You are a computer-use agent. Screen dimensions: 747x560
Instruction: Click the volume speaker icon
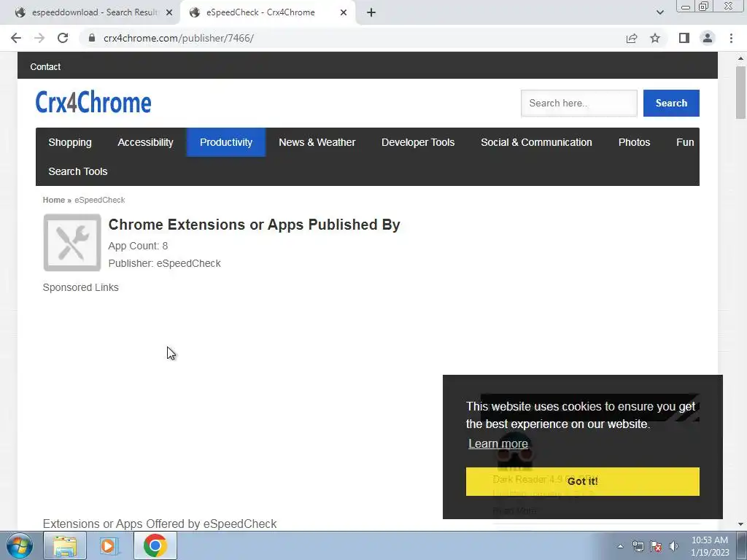[x=673, y=546]
